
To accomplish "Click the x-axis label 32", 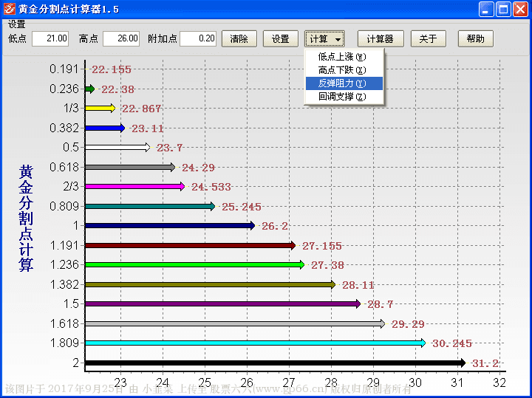I will coord(499,382).
